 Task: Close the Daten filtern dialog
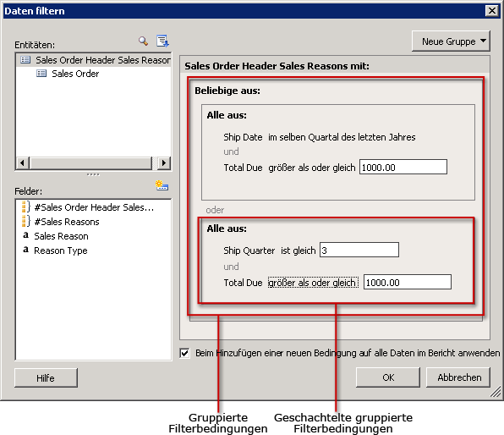(x=492, y=11)
